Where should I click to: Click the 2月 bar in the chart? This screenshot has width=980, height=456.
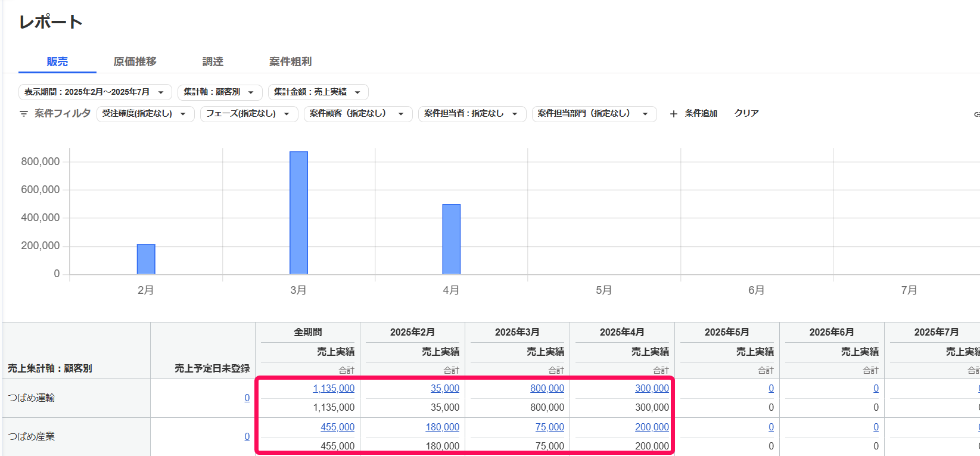(146, 259)
